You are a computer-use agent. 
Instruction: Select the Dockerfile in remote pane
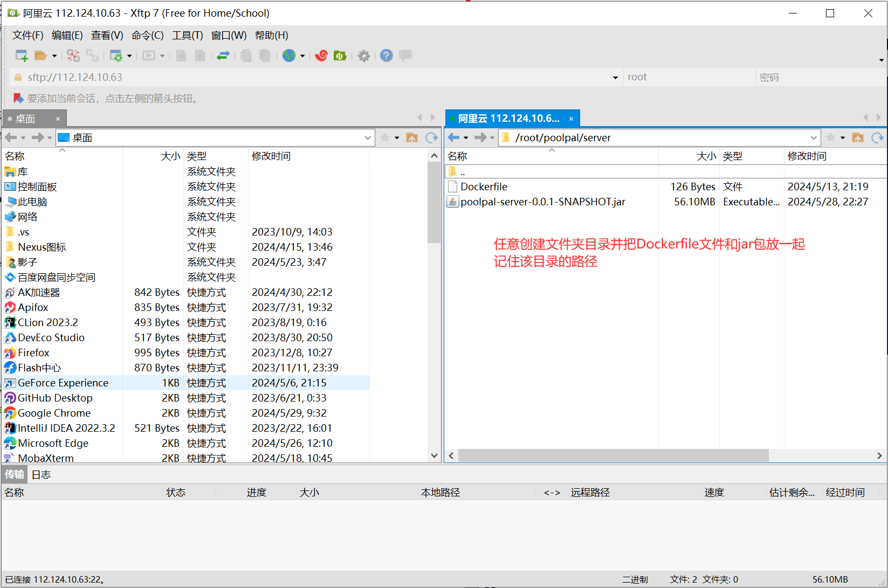click(x=484, y=186)
